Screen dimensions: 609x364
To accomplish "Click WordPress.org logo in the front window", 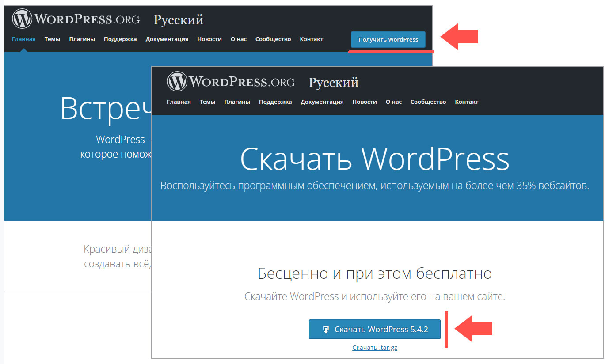I will (x=231, y=82).
